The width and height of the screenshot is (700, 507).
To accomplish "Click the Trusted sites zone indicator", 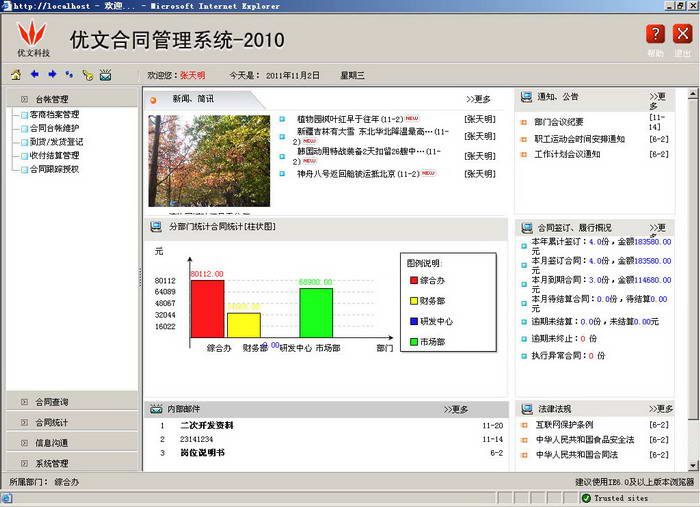I will (x=616, y=498).
